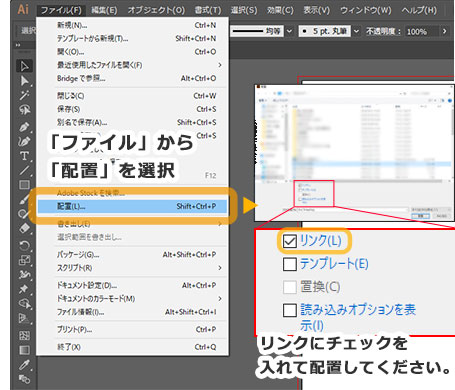The width and height of the screenshot is (455, 390).
Task: Select the Magic Wand tool
Action: click(24, 95)
